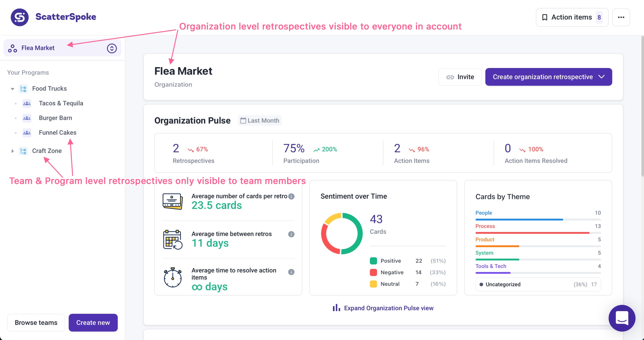Image resolution: width=644 pixels, height=340 pixels.
Task: Click the Craft Zone program icon
Action: [x=23, y=151]
